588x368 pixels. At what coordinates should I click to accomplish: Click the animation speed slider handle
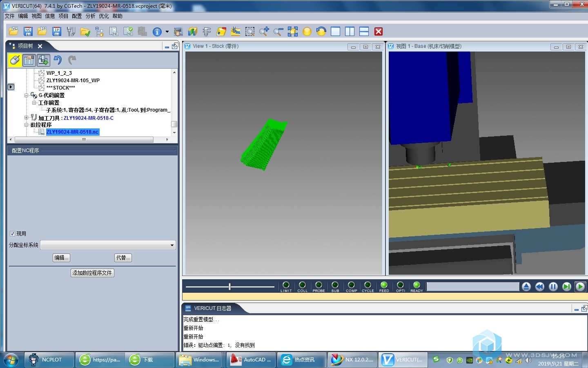coord(230,287)
